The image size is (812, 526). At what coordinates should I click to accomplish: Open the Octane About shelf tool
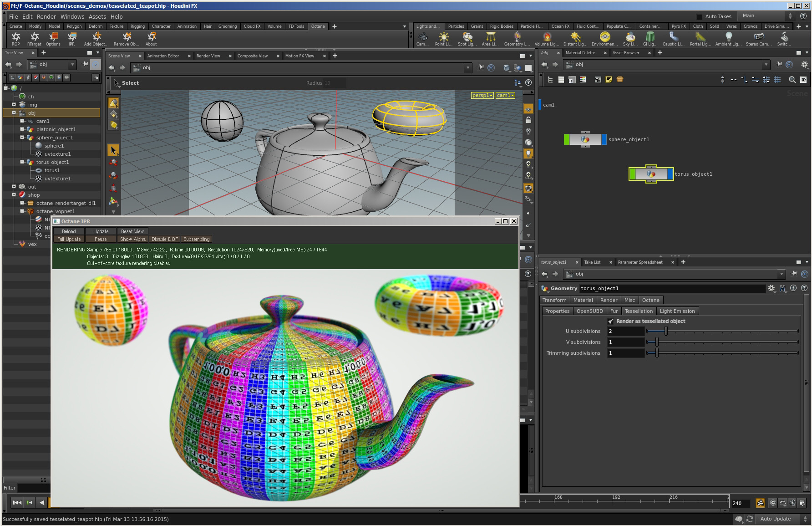click(151, 39)
